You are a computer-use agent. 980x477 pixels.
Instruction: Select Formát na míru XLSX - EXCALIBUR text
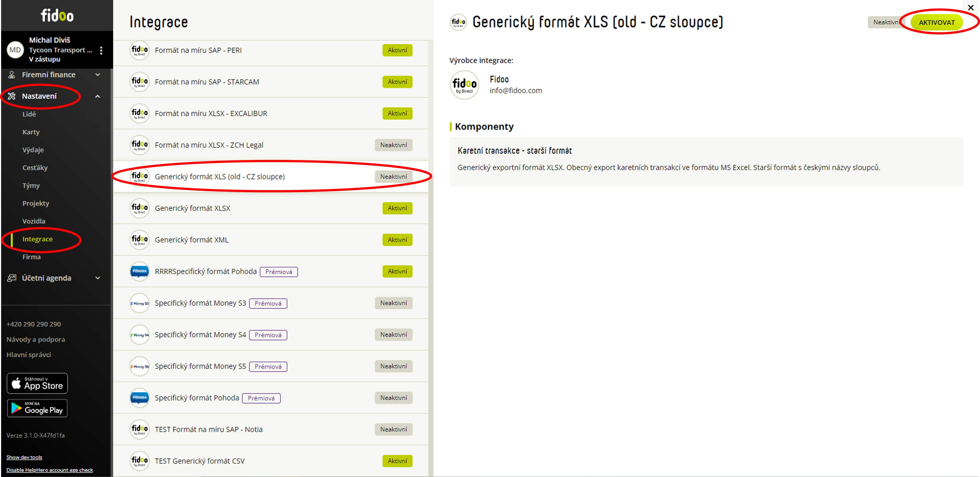(x=211, y=113)
